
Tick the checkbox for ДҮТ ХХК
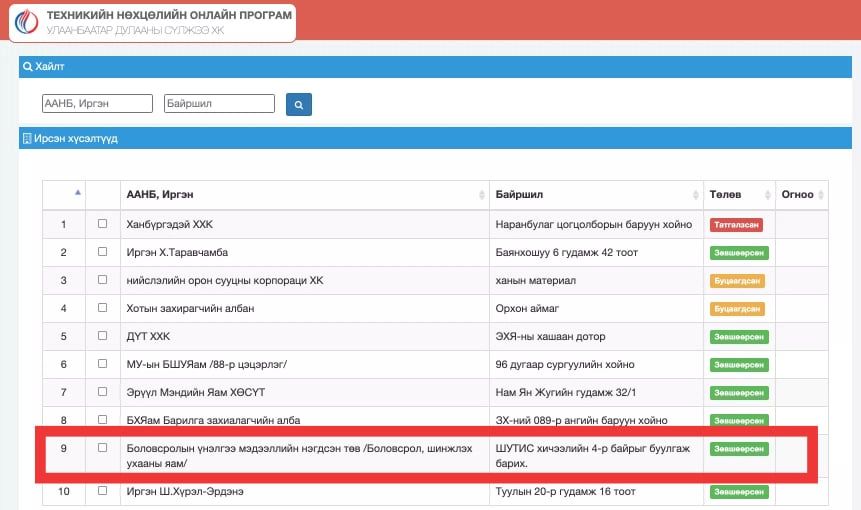pyautogui.click(x=102, y=336)
